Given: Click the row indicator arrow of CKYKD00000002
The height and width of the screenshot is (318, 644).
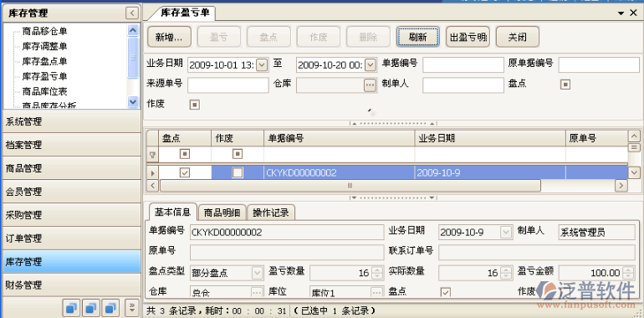Looking at the screenshot, I should pos(152,173).
